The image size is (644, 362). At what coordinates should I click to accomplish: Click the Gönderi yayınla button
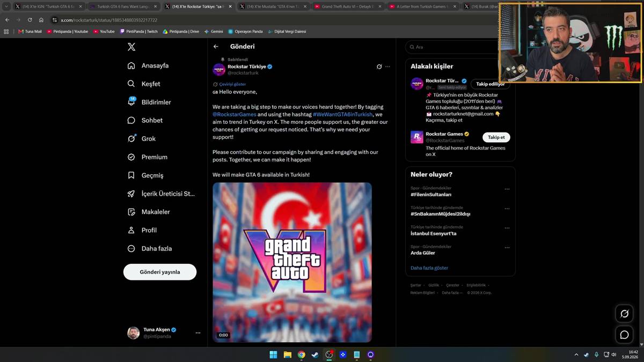point(160,272)
